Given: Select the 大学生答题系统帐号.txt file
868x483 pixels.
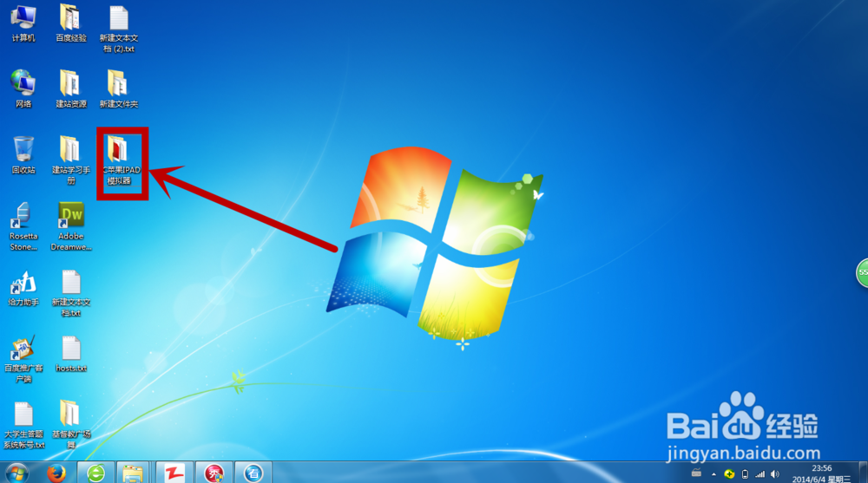Looking at the screenshot, I should pos(23,424).
